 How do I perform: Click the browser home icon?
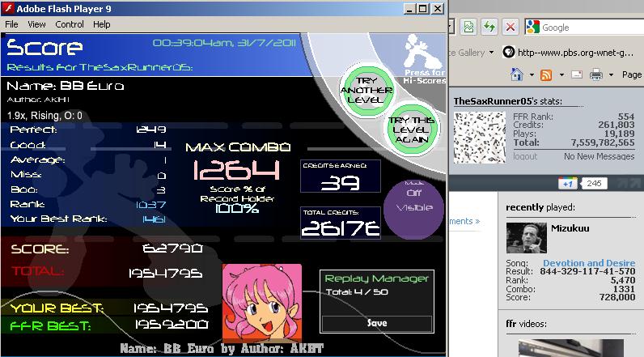pos(517,74)
